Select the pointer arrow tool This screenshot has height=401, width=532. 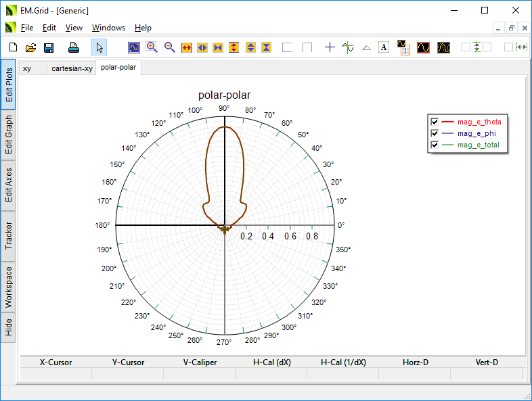coord(99,47)
